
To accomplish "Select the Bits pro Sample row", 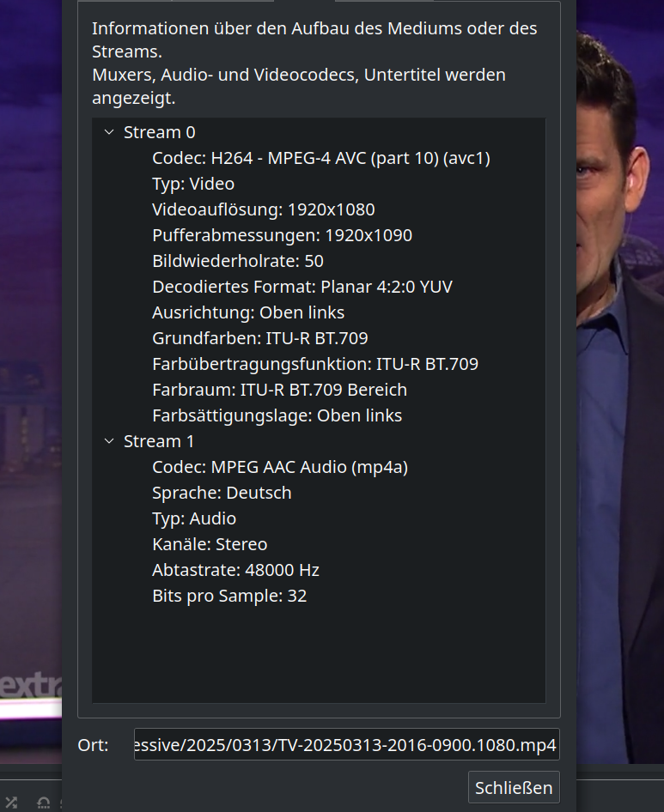I will [229, 596].
